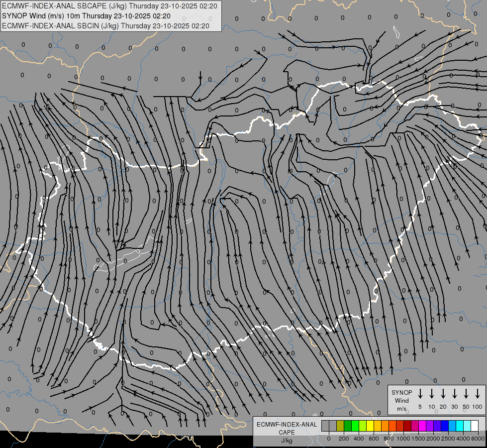
Task: Click the '2500' tick label on CAPE scale
Action: pyautogui.click(x=448, y=439)
